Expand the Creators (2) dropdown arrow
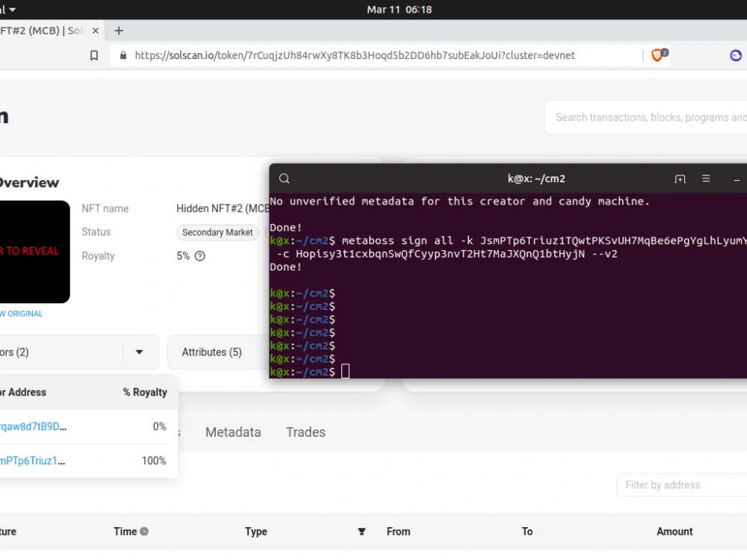The height and width of the screenshot is (560, 747). tap(139, 352)
